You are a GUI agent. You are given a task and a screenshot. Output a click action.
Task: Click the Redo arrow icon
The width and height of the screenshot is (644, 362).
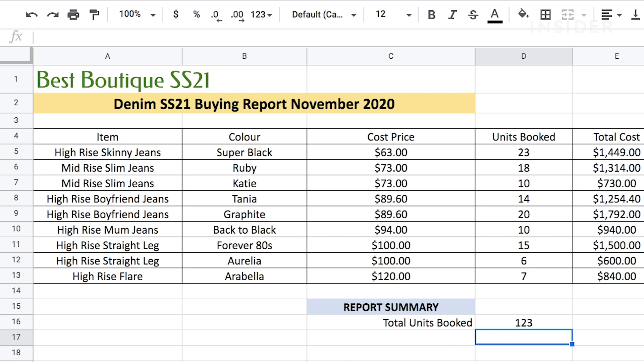click(53, 14)
